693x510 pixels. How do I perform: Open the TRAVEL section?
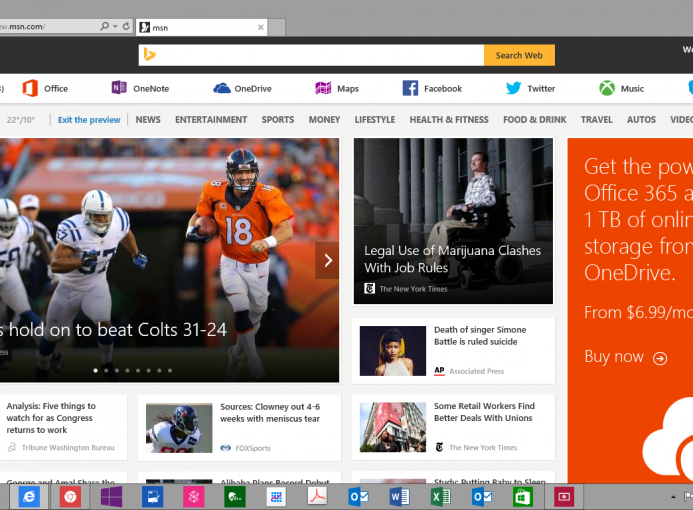tap(597, 120)
